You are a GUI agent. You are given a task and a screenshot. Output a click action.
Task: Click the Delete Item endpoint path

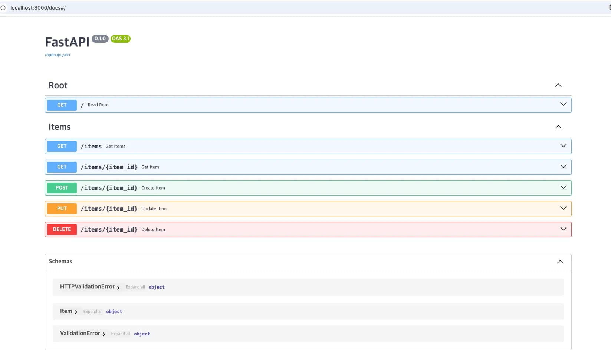[x=109, y=230]
